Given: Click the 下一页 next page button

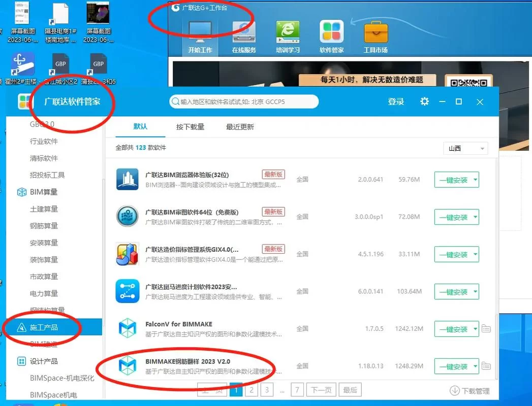Looking at the screenshot, I should click(321, 390).
